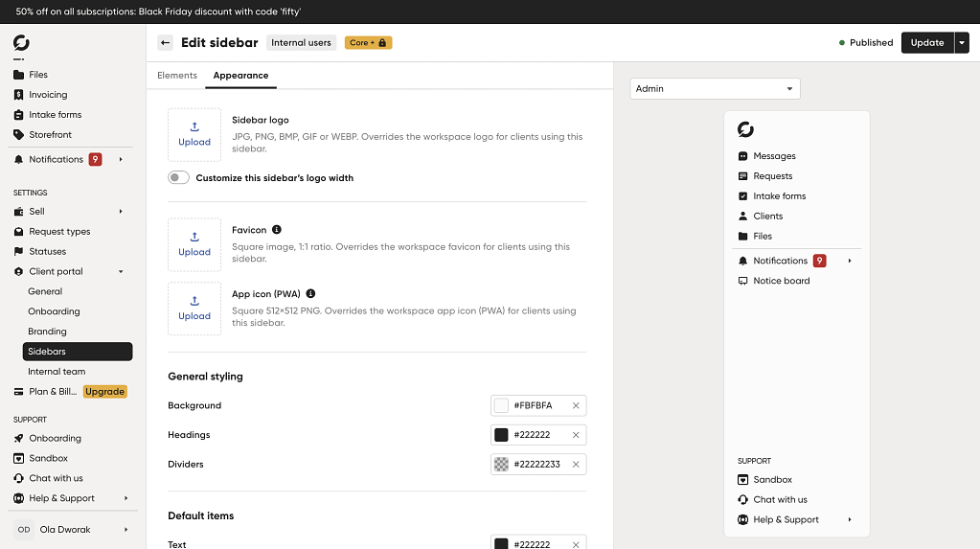The height and width of the screenshot is (549, 980).
Task: Click the Internal users tag
Action: coord(301,42)
